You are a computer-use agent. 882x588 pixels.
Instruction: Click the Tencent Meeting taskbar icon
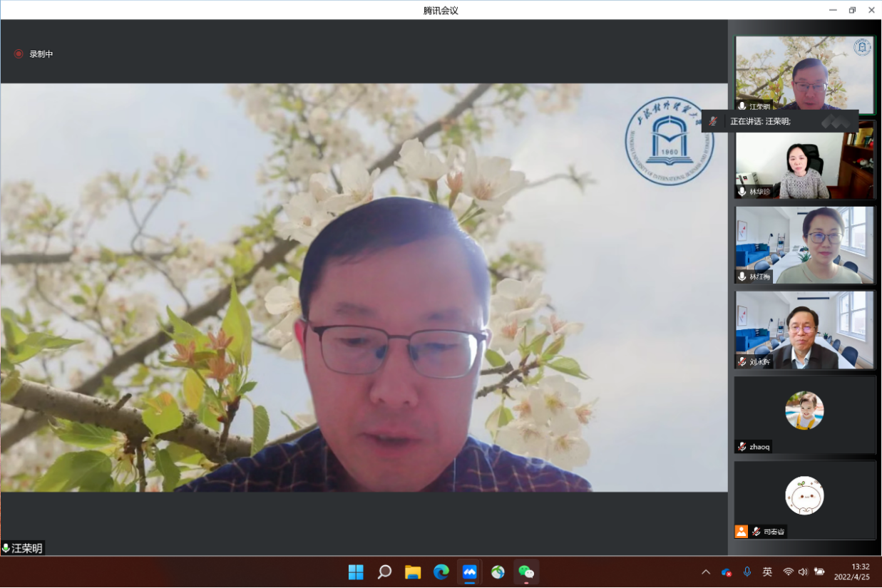pos(469,572)
